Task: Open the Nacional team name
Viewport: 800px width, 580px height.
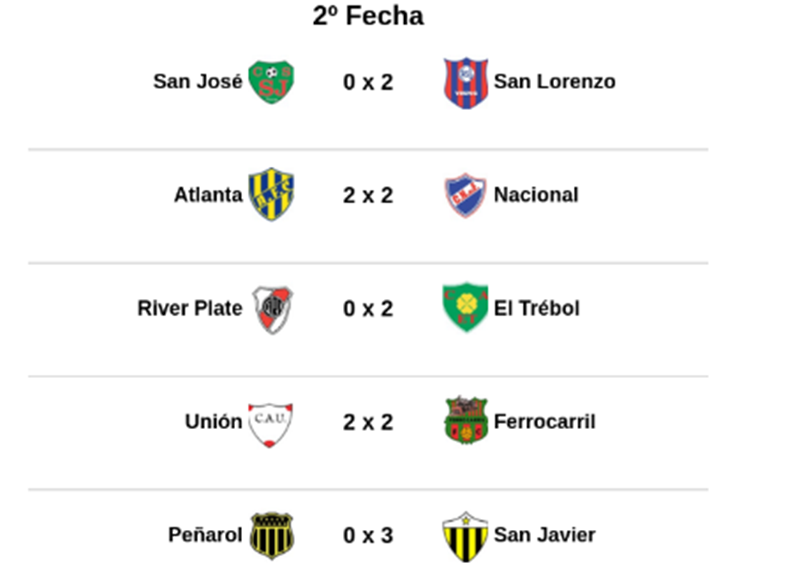Action: pos(536,195)
